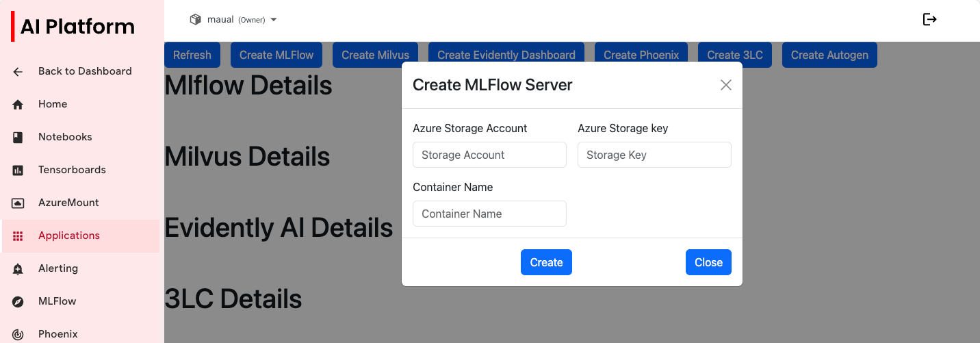The image size is (980, 343).
Task: Close the Create MLFlow Server dialog via X
Action: (726, 85)
